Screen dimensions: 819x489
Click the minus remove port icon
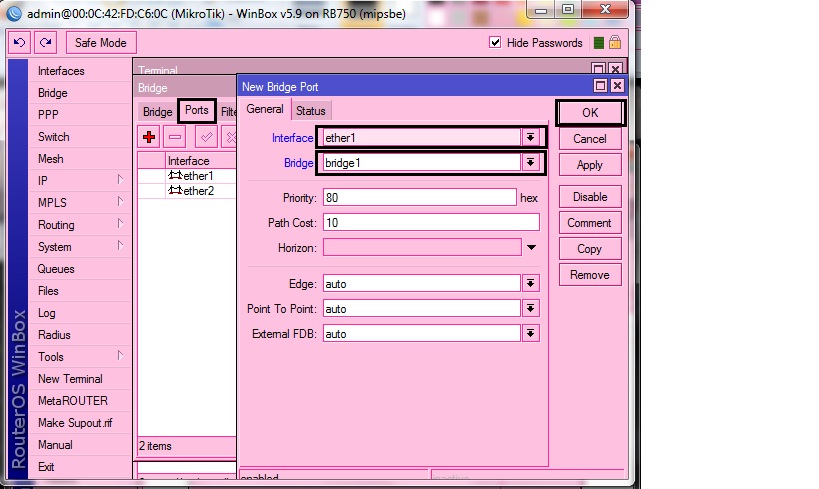click(x=175, y=137)
